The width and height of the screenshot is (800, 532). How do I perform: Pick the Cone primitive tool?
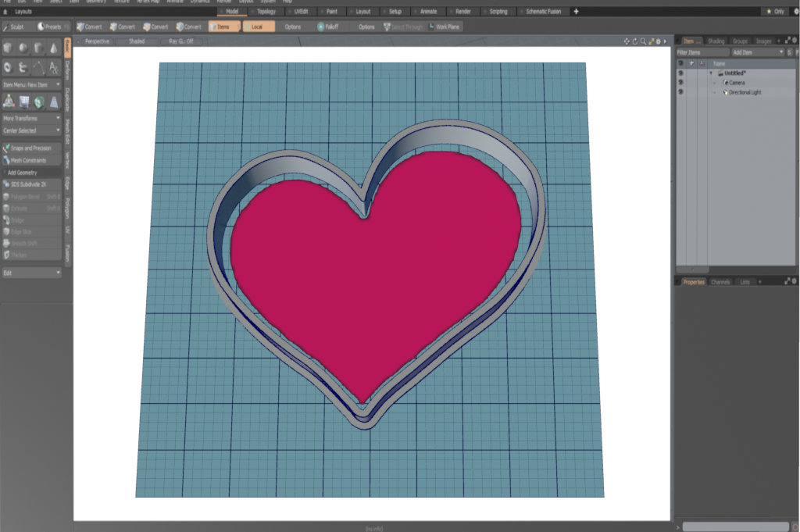53,48
